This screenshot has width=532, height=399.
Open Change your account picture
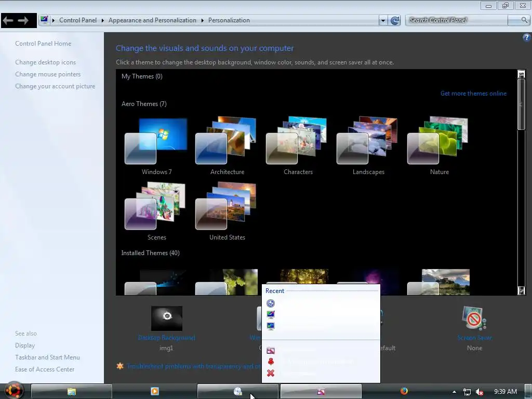(x=55, y=86)
